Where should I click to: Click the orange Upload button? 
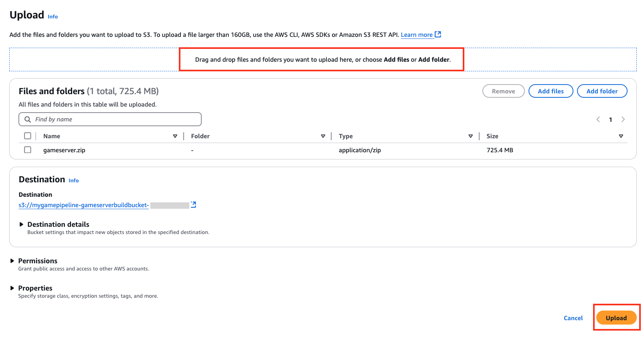616,318
